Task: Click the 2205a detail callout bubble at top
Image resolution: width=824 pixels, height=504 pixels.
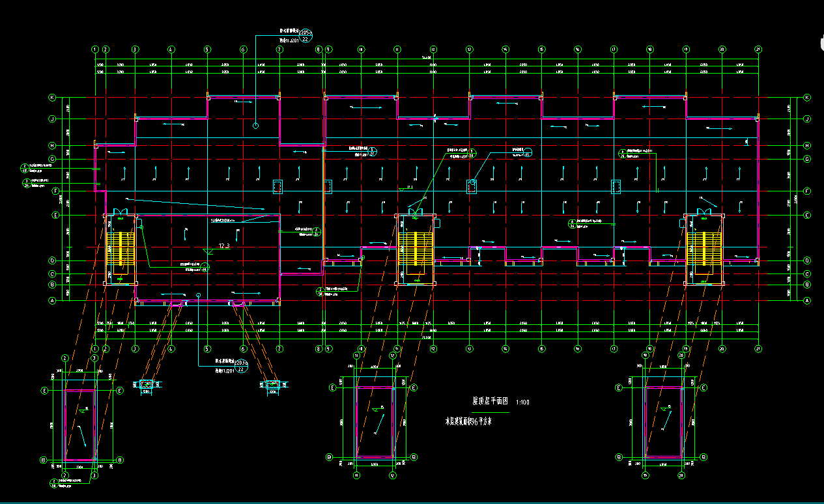Action: (305, 36)
